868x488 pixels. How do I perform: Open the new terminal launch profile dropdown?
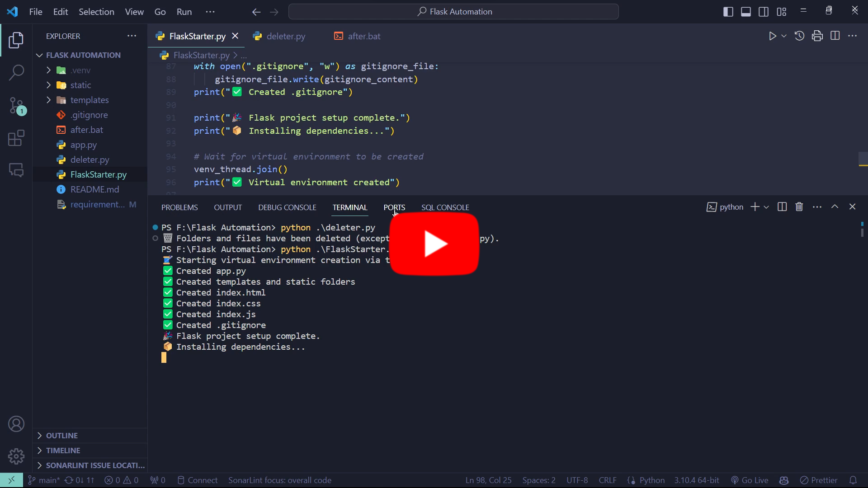point(766,207)
